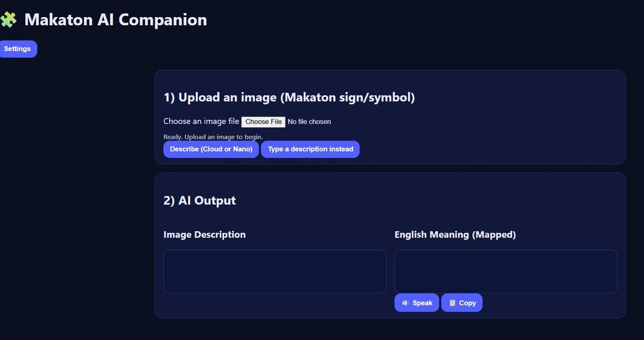Click the puzzle piece app logo
The width and height of the screenshot is (644, 340).
(10, 19)
